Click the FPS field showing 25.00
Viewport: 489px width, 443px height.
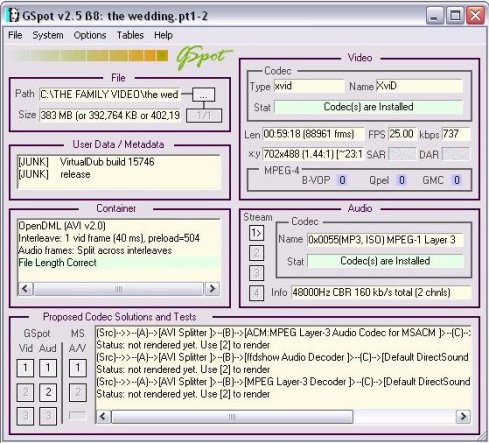402,134
